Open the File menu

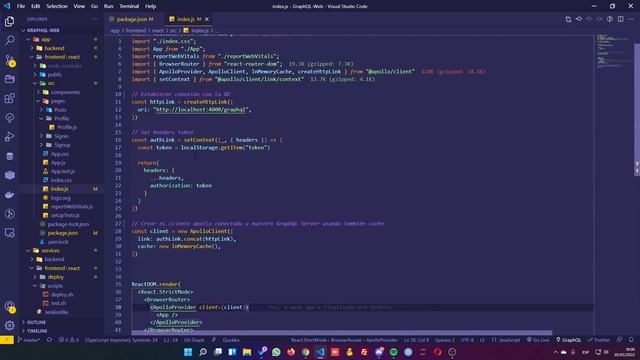[21, 6]
